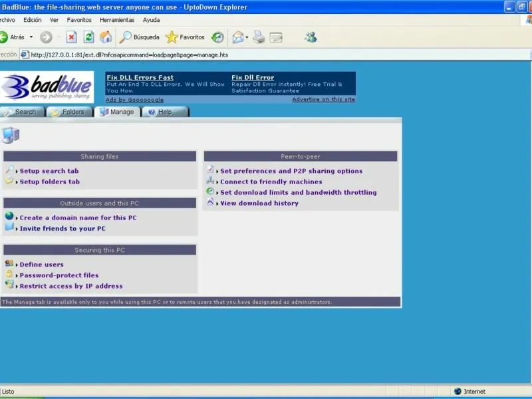The width and height of the screenshot is (532, 399).
Task: Open the History clock icon
Action: click(x=217, y=37)
